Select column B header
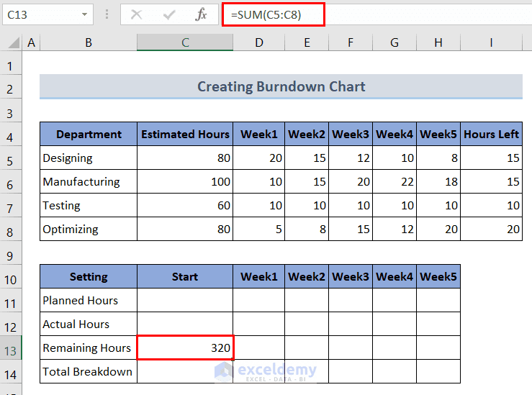The width and height of the screenshot is (532, 395). [x=89, y=42]
